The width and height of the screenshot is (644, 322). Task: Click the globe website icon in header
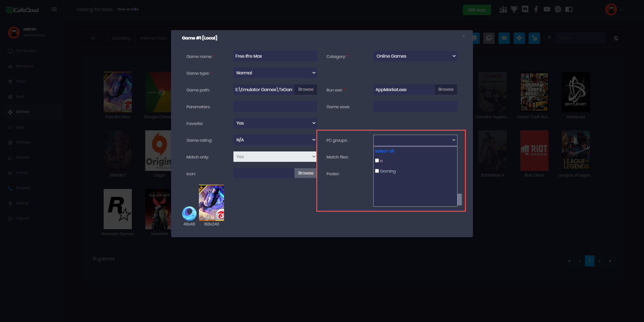[x=558, y=9]
